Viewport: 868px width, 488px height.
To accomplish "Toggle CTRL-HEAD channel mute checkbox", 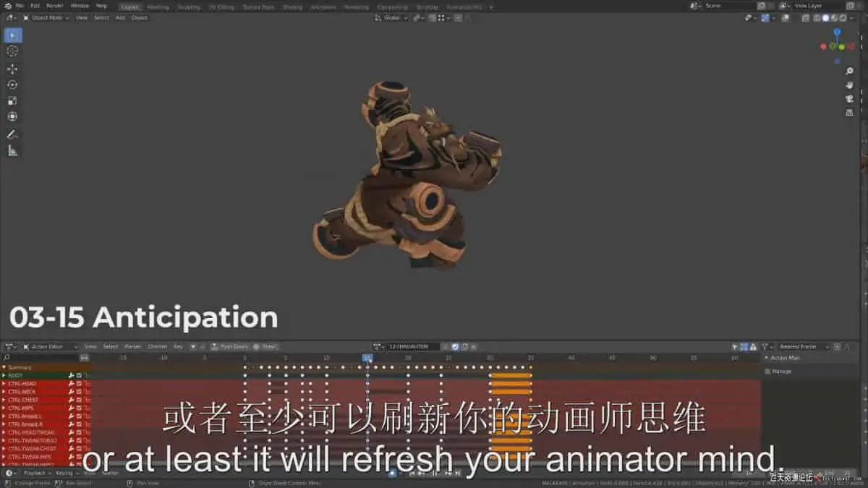I will point(79,383).
